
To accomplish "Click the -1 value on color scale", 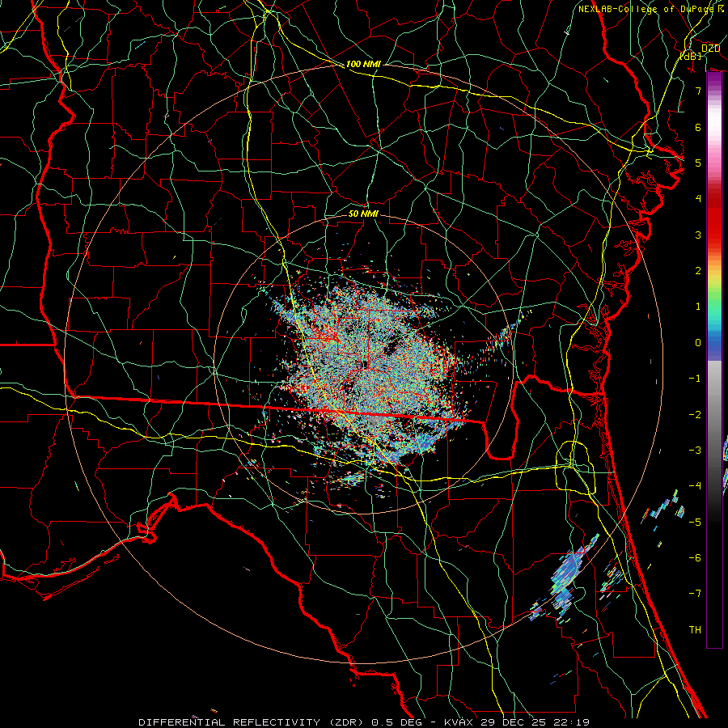I will tap(695, 379).
